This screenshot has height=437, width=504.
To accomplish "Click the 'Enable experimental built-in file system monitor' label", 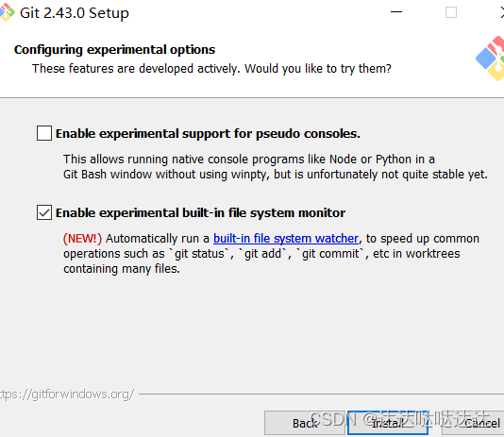I will coord(200,212).
